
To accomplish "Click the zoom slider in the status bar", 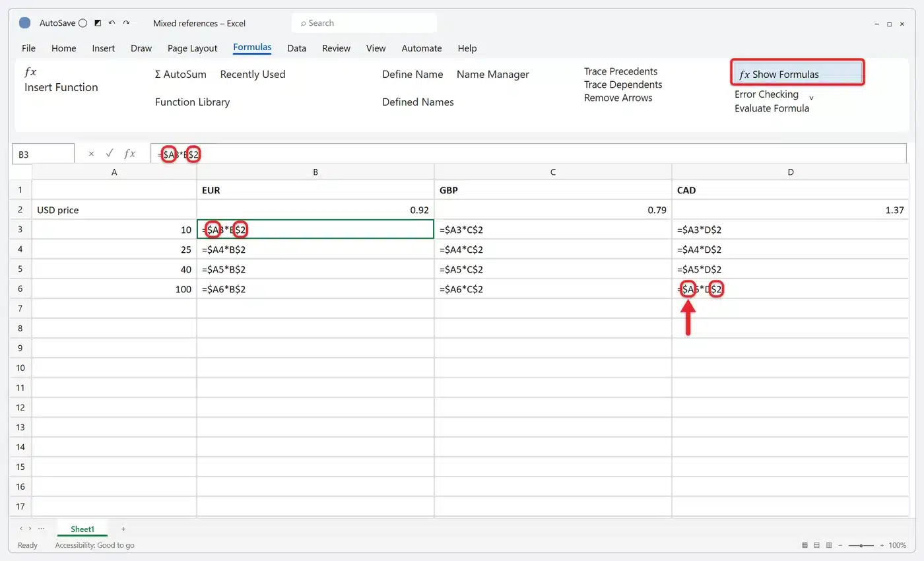I will tap(861, 546).
